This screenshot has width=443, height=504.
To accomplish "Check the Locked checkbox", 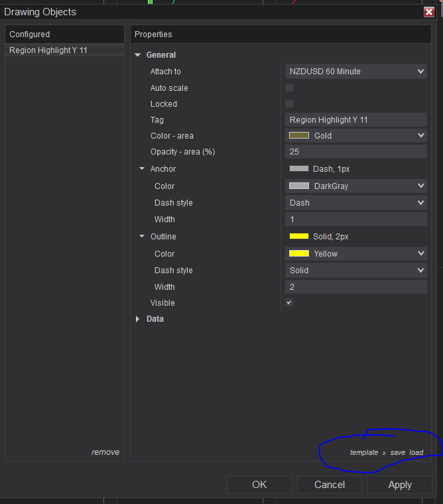I will [289, 103].
